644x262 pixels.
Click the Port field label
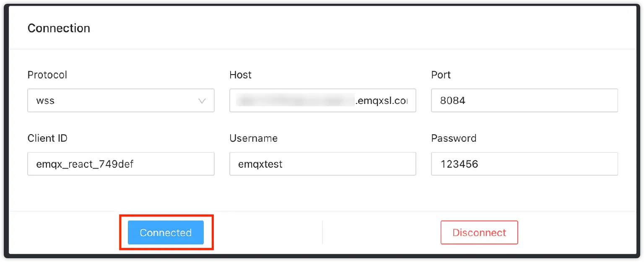point(441,75)
